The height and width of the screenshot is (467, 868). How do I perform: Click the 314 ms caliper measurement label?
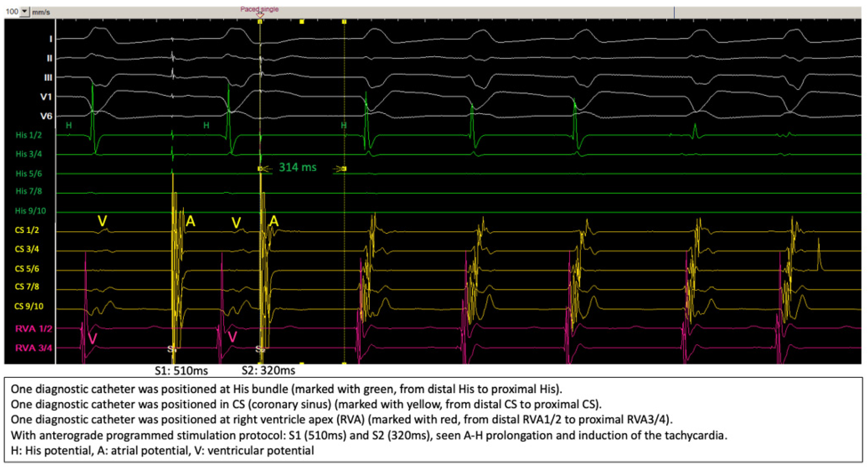coord(298,167)
